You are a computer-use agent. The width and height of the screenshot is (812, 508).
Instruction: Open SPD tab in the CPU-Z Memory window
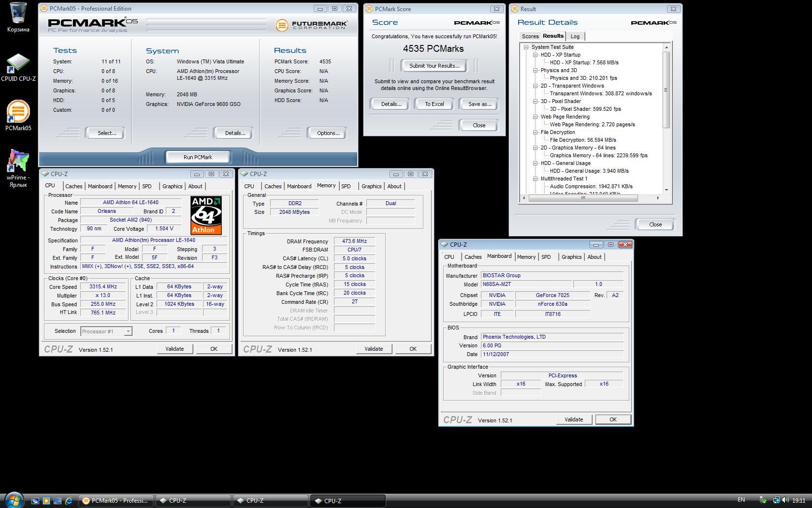coord(346,186)
